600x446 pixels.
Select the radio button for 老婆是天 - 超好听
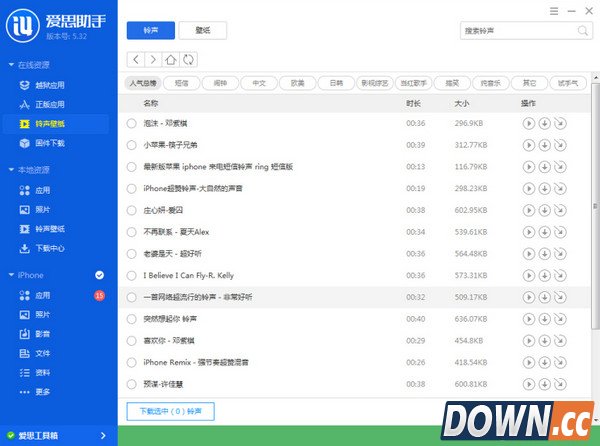click(x=132, y=254)
